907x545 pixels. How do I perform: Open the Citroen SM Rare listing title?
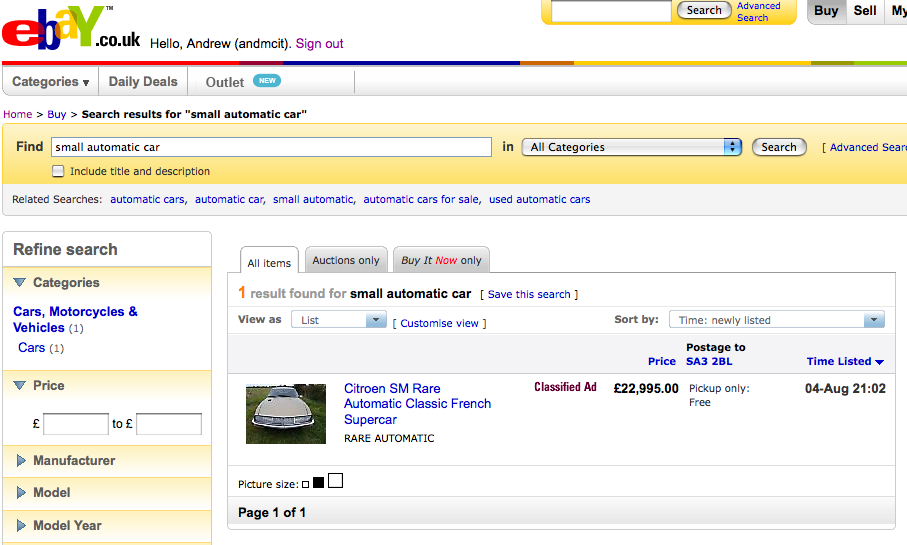click(x=417, y=404)
